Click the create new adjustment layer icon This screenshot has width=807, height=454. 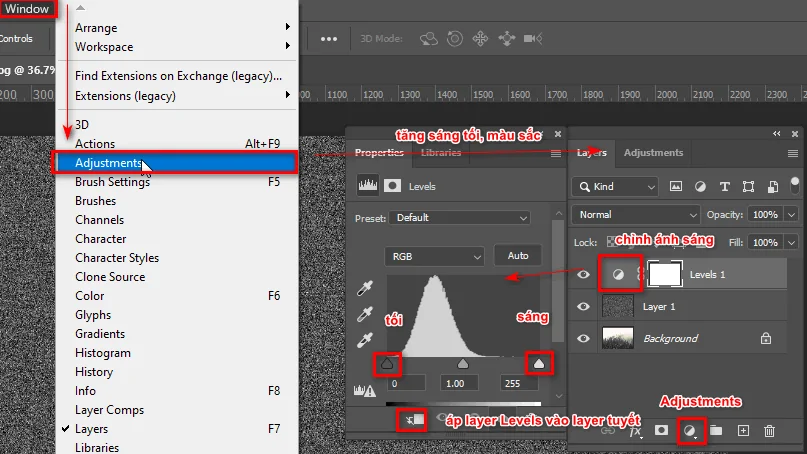click(689, 430)
